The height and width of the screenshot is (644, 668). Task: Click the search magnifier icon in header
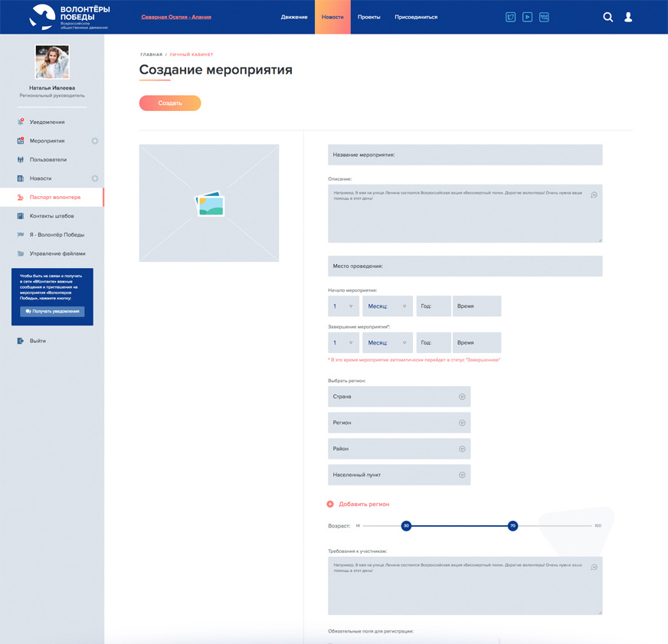607,17
